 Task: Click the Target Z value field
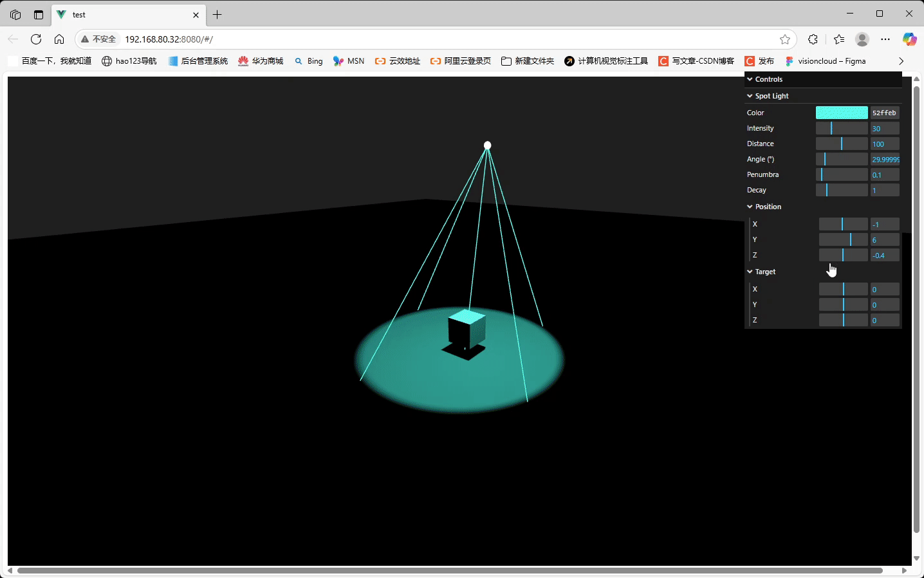click(885, 320)
